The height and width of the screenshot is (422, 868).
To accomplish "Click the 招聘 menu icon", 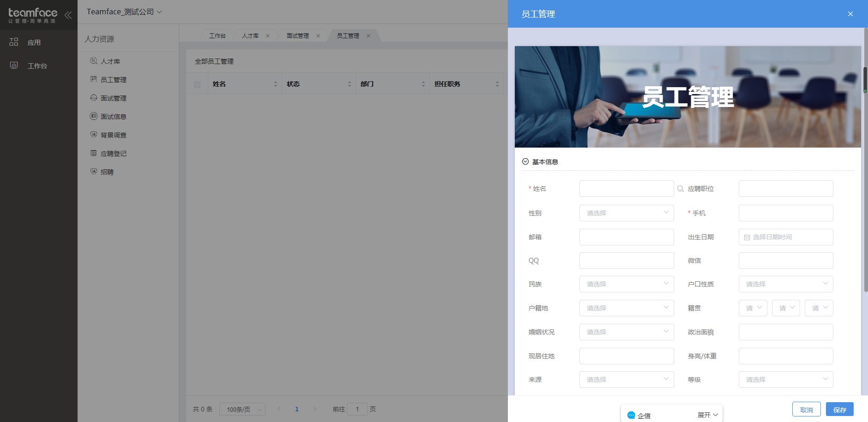I will [94, 172].
